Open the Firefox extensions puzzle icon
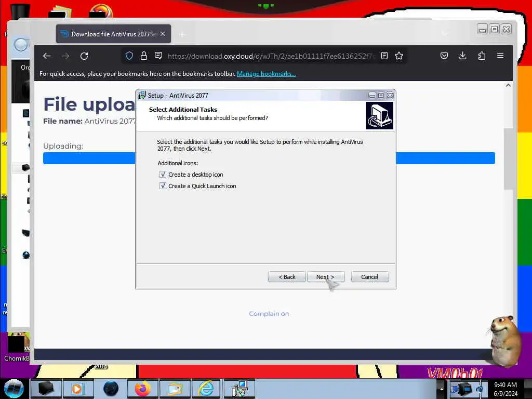 pyautogui.click(x=482, y=56)
